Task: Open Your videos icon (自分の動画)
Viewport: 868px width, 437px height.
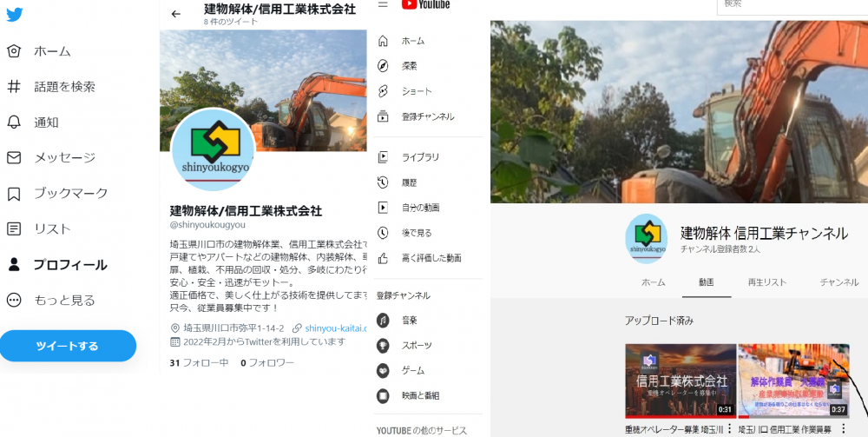Action: click(383, 208)
